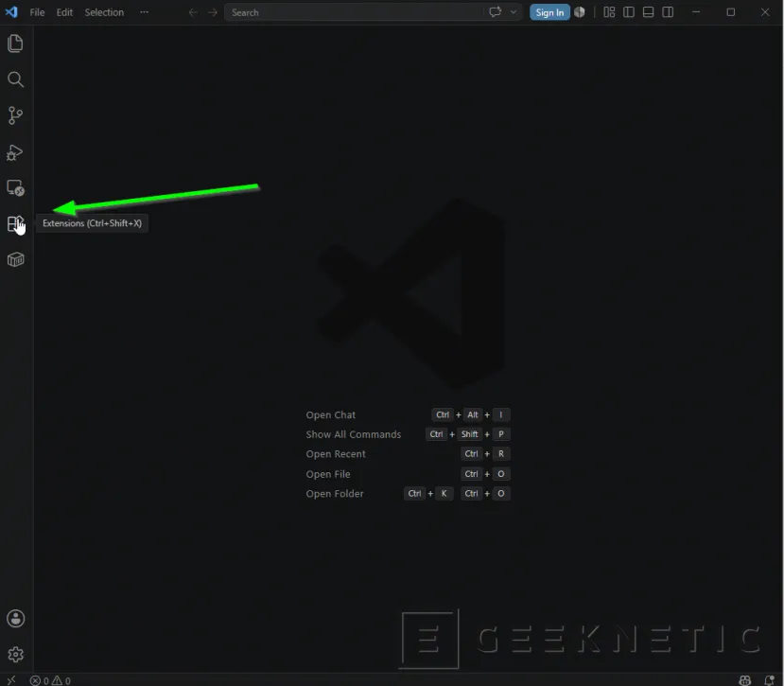Open the Edit menu
Screen dimensions: 784x686
tap(64, 12)
